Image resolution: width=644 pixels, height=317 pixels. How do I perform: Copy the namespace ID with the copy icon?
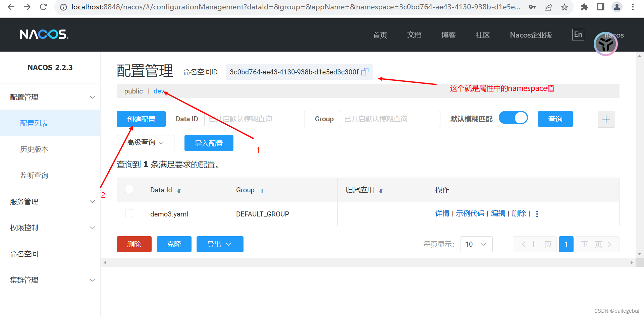click(x=365, y=72)
